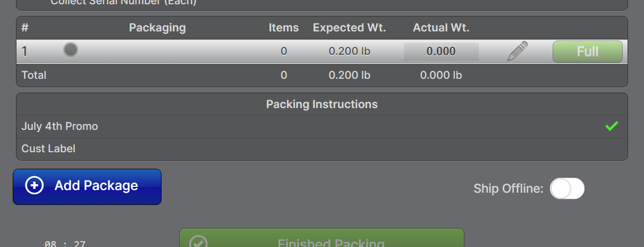Image resolution: width=644 pixels, height=247 pixels.
Task: Click the circled check icon on Finished Packing
Action: pos(198,243)
